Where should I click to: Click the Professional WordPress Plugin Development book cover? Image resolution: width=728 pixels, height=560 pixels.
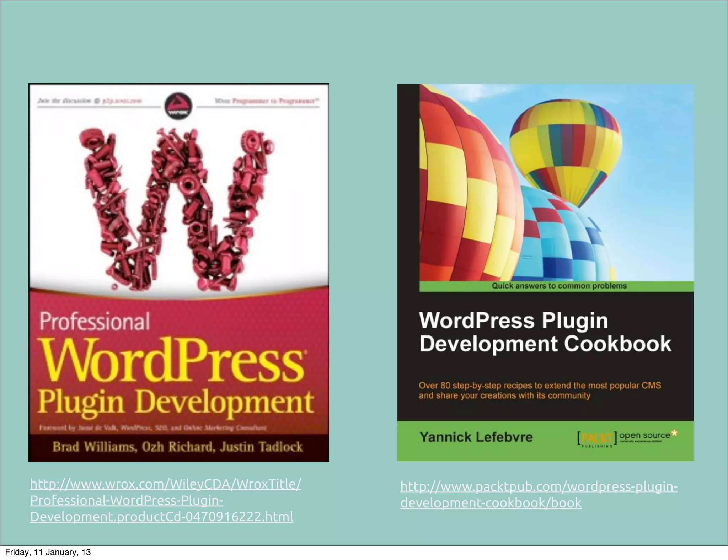click(x=179, y=273)
